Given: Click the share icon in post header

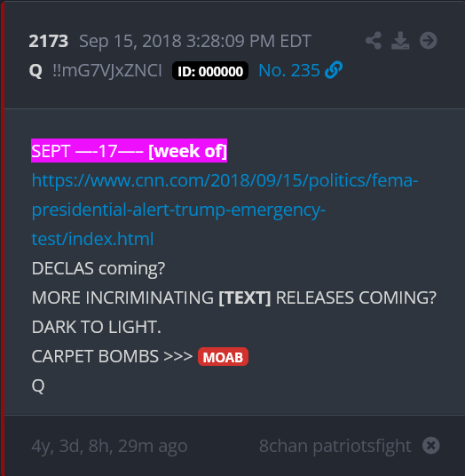Looking at the screenshot, I should click(x=373, y=41).
